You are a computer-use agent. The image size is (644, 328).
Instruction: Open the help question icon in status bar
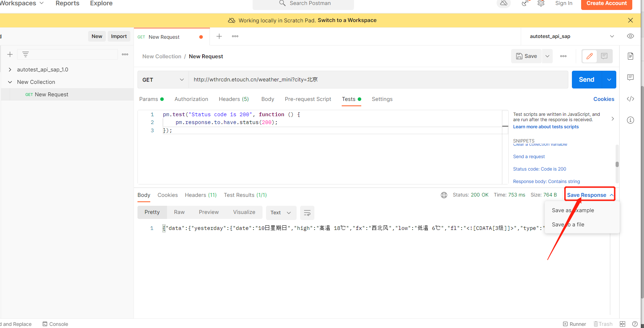tap(635, 324)
